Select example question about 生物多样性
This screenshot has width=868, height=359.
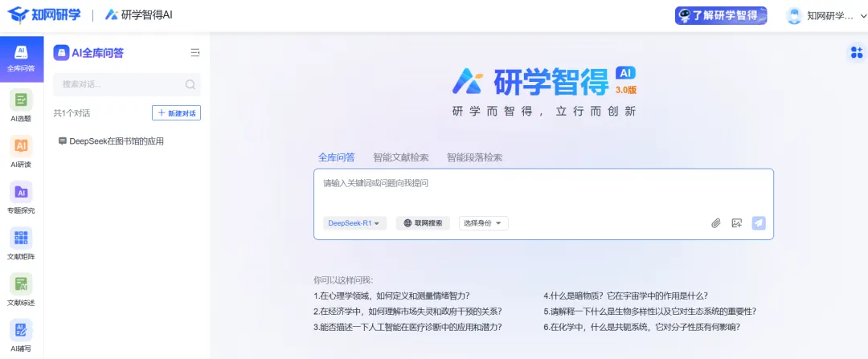pyautogui.click(x=650, y=311)
